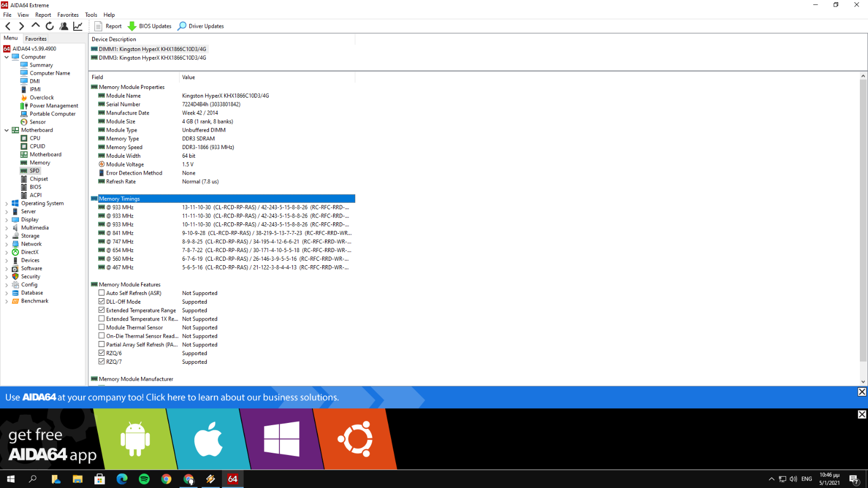The image size is (868, 488).
Task: Expand the Storage node
Action: [x=7, y=236]
